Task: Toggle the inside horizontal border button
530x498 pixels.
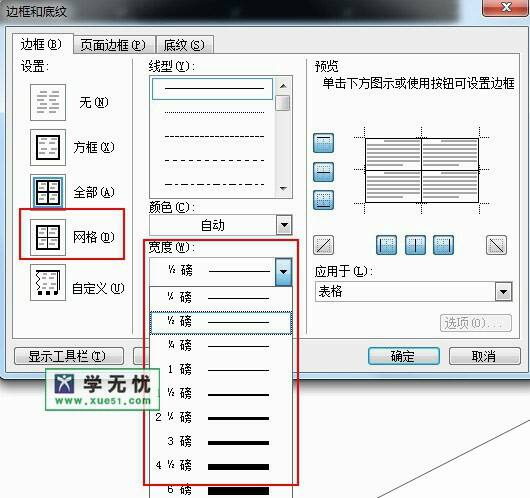Action: [323, 172]
